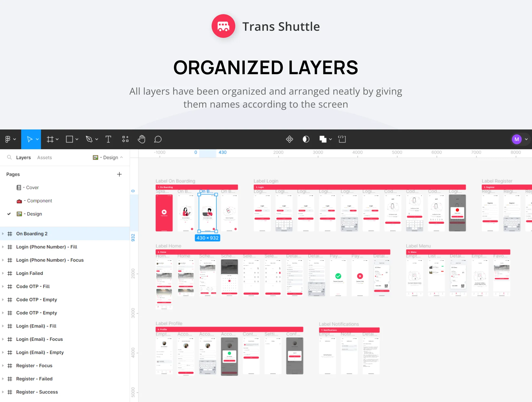Expand the On Boarding 2 layer
Viewport: 532px width, 402px height.
tap(3, 234)
